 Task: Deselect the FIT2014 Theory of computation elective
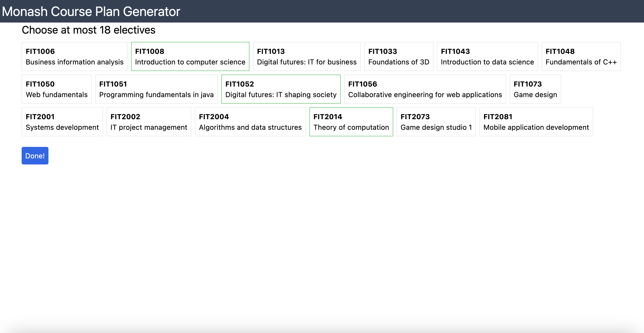(x=351, y=122)
